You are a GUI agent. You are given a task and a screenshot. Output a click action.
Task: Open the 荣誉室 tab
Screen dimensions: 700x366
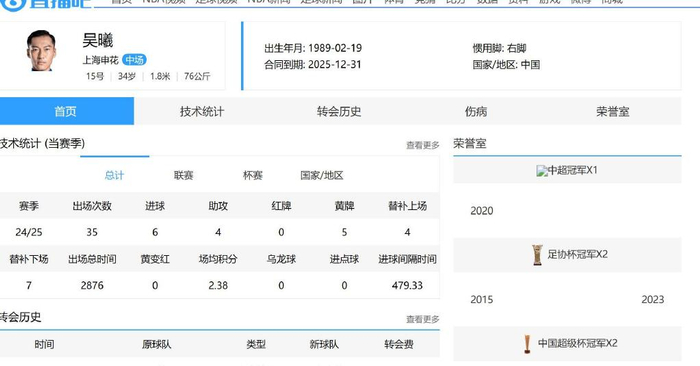click(612, 111)
